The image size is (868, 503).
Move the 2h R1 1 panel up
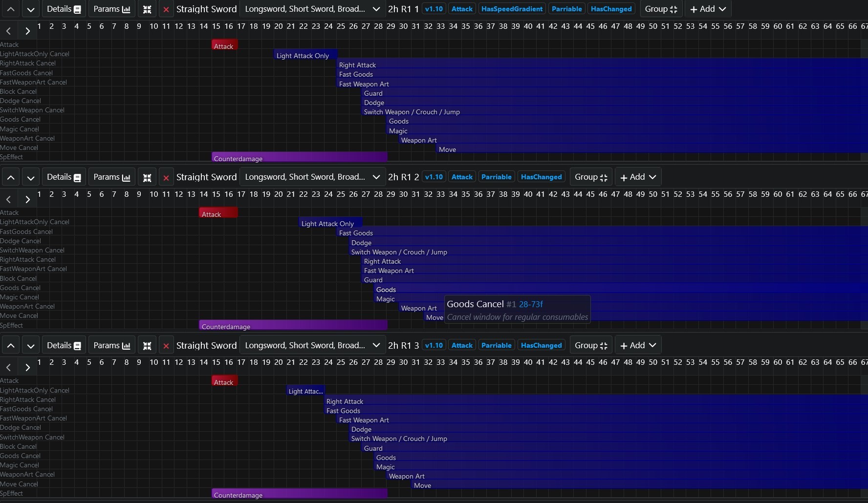pyautogui.click(x=11, y=9)
